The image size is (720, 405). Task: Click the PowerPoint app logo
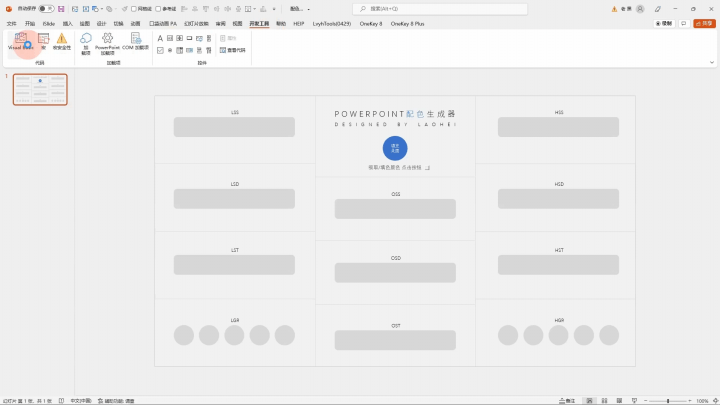9,9
